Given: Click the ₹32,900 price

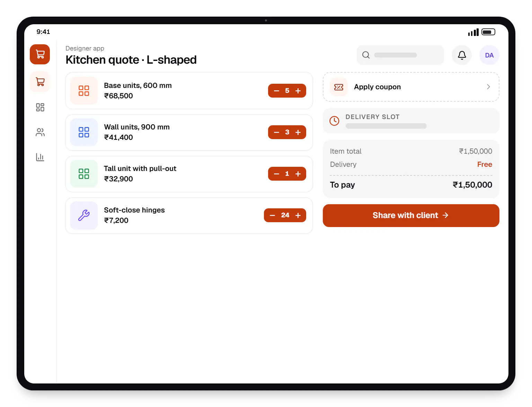Looking at the screenshot, I should tap(118, 179).
